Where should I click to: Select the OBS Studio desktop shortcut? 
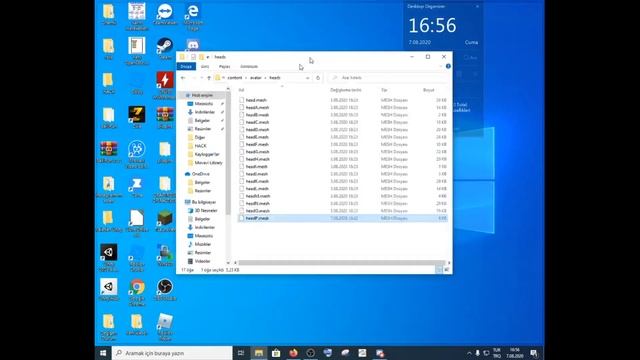(165, 290)
